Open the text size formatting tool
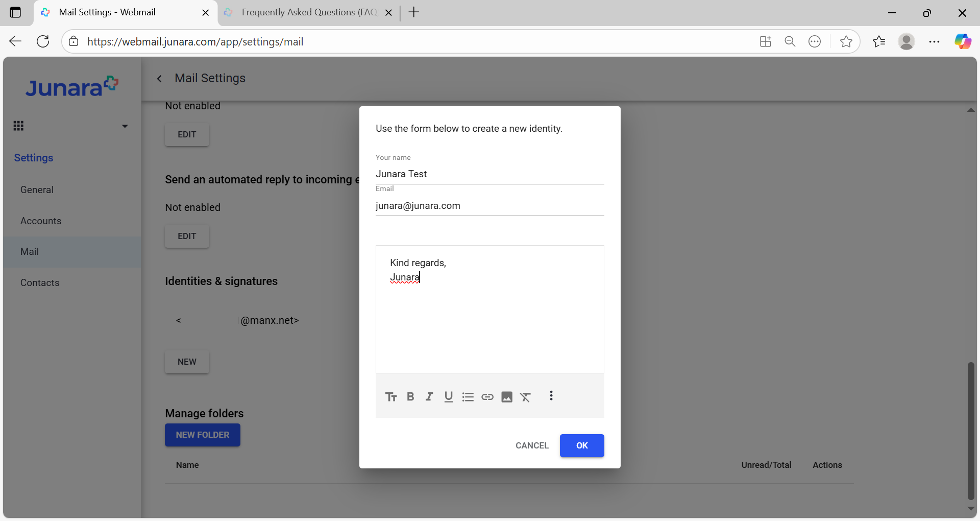 [391, 397]
